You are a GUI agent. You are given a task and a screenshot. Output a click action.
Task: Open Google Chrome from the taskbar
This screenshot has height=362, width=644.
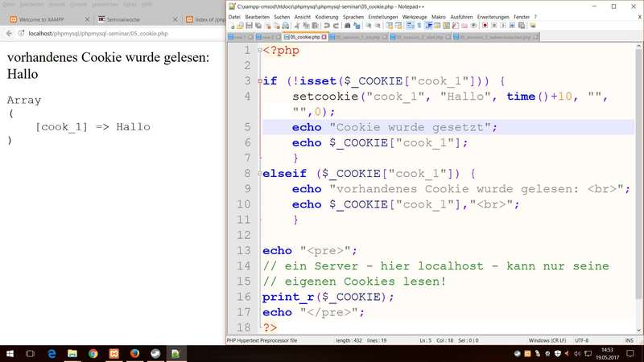[x=93, y=353]
